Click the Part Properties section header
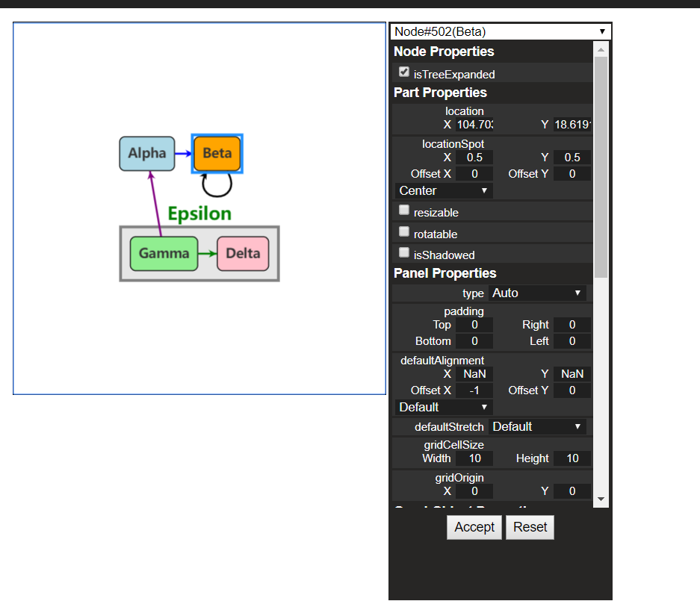The height and width of the screenshot is (604, 700). coord(440,93)
